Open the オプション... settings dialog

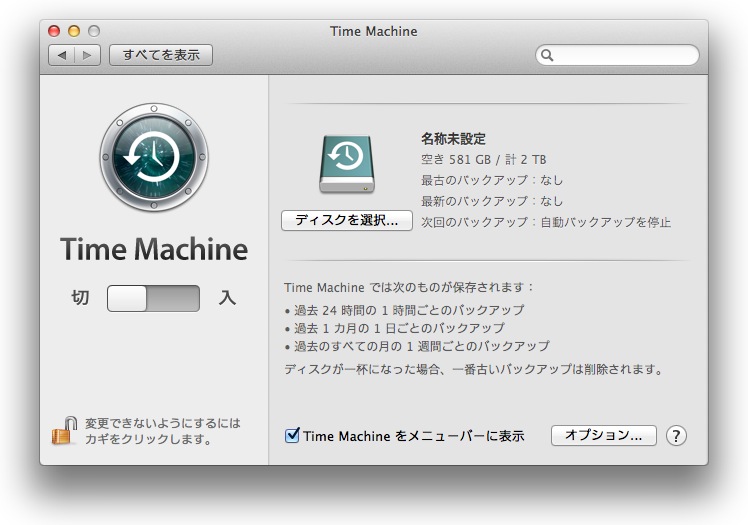click(603, 436)
